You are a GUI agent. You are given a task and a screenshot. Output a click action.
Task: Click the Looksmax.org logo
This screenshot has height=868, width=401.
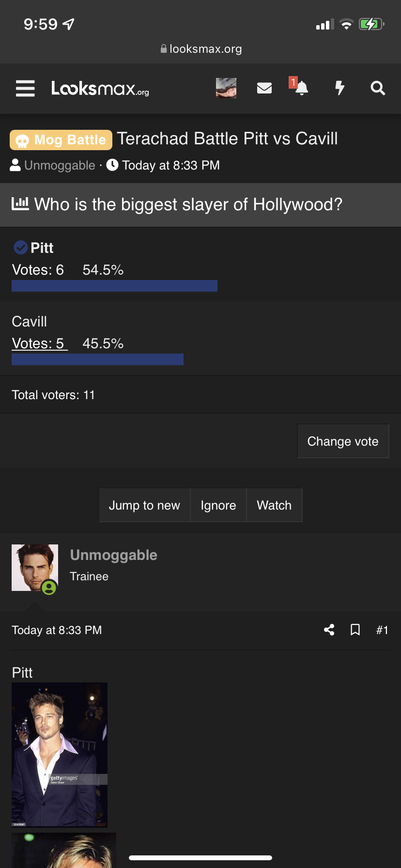[100, 89]
